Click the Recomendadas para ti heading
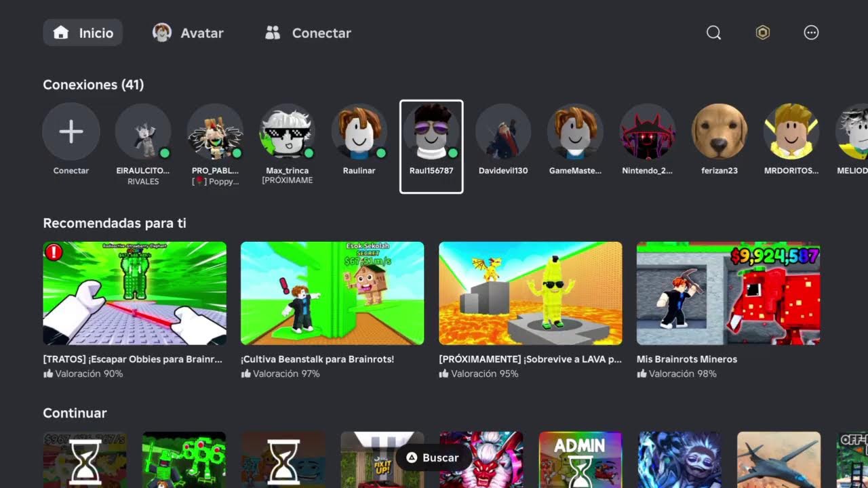Image resolution: width=868 pixels, height=488 pixels. [115, 223]
